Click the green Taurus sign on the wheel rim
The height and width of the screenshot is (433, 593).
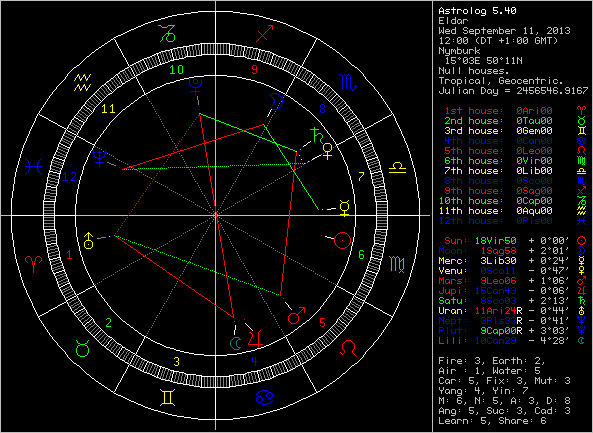[x=82, y=348]
